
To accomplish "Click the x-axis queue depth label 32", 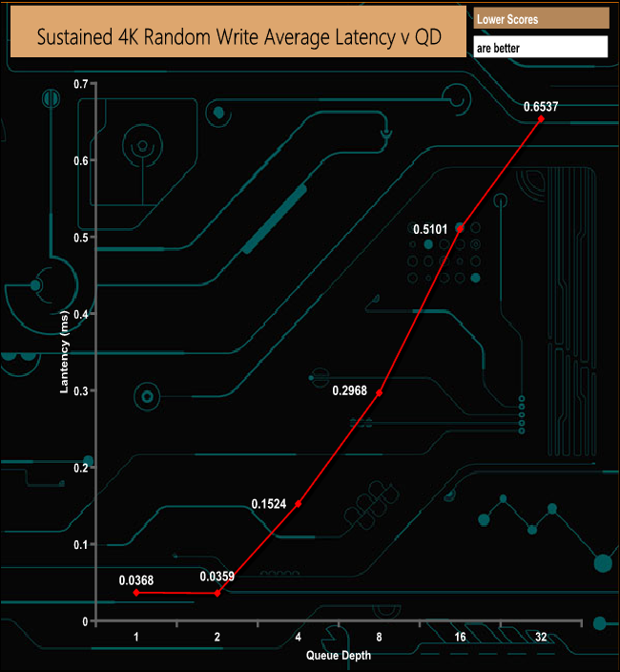I will (x=541, y=637).
